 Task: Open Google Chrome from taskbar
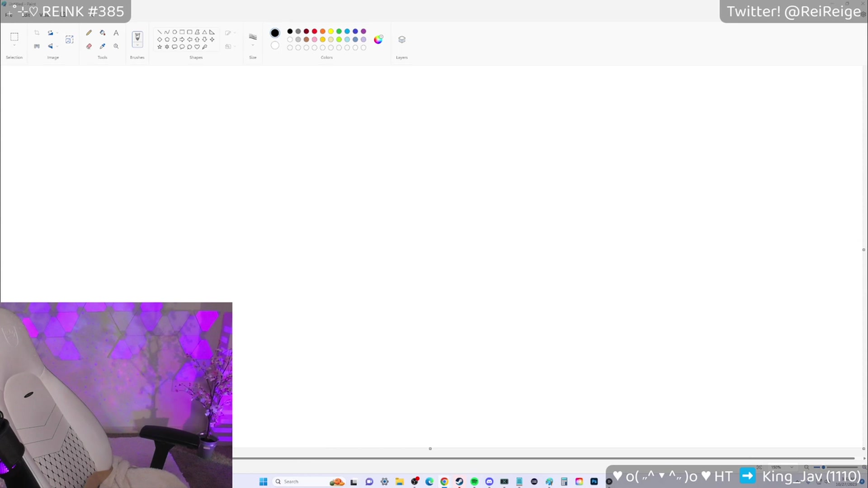click(444, 482)
